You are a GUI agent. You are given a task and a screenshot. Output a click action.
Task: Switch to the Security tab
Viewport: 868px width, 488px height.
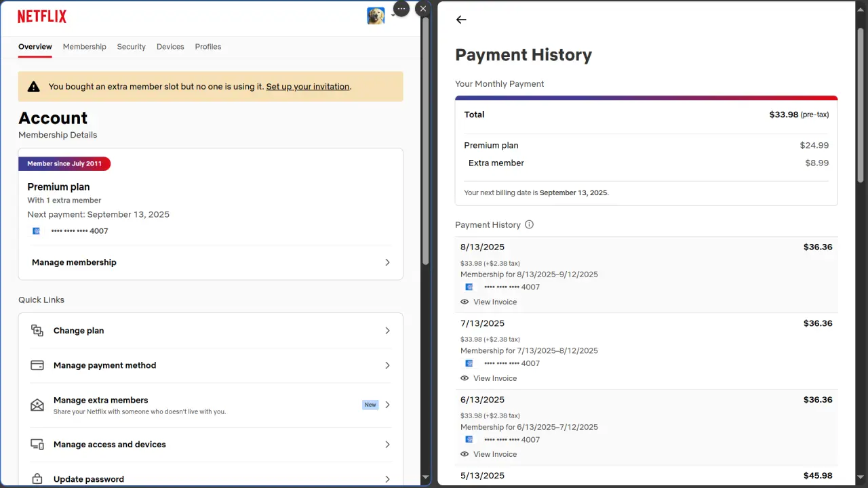(x=132, y=47)
